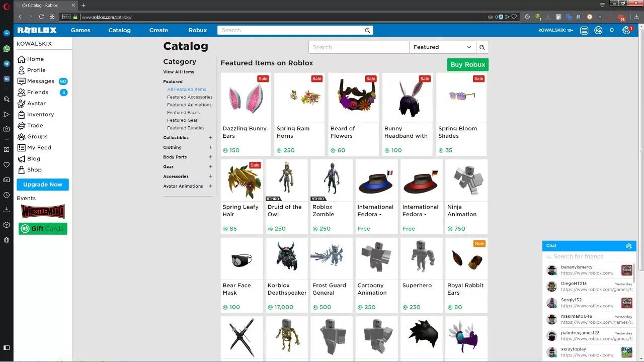Click the Opera menu logo
The height and width of the screenshot is (362, 644).
point(6,6)
